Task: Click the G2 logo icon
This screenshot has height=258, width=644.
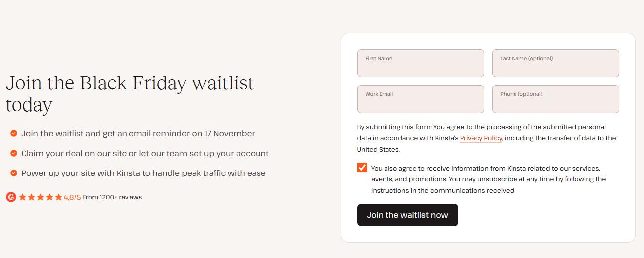Action: pos(11,197)
